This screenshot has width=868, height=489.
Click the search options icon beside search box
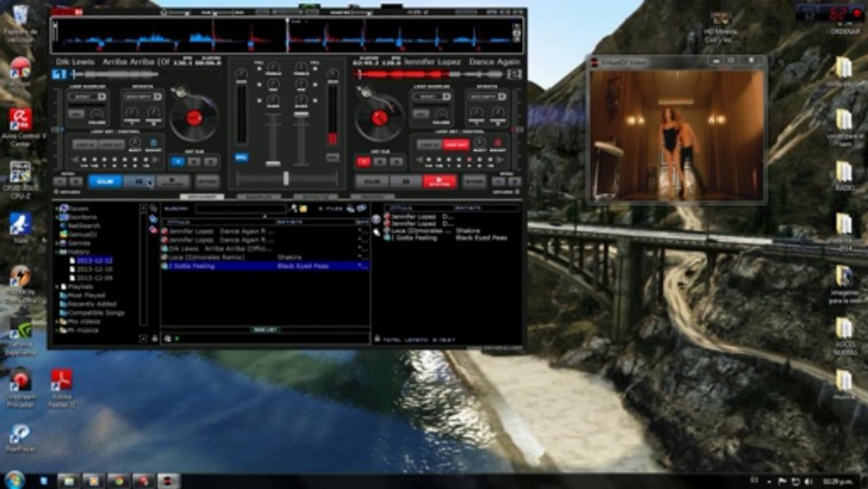tap(294, 208)
